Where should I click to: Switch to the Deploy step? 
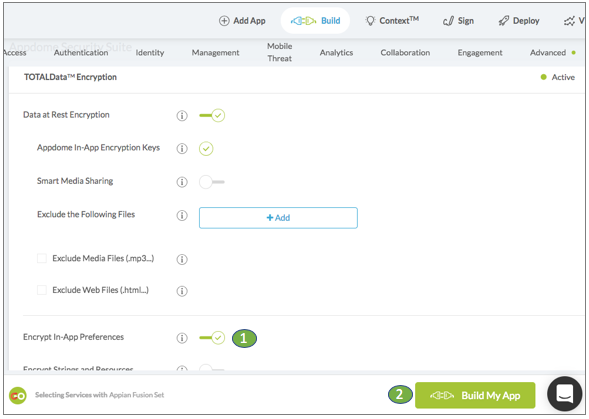coord(519,21)
